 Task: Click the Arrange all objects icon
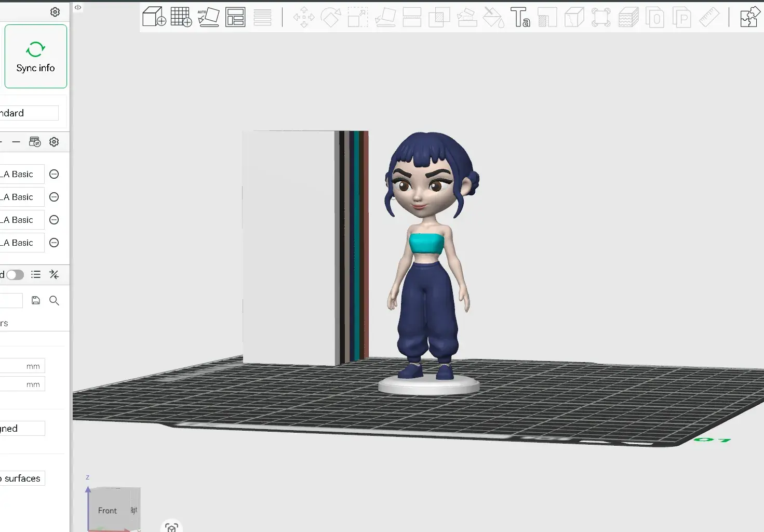pyautogui.click(x=235, y=17)
